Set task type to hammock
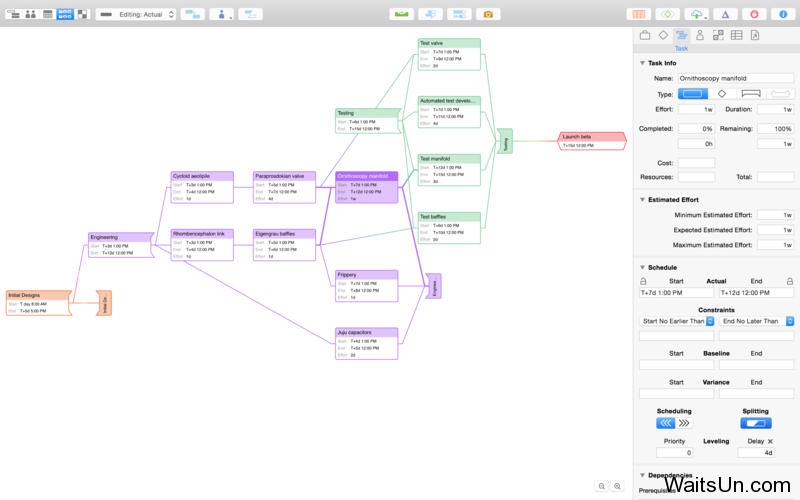The height and width of the screenshot is (500, 800). coord(780,94)
